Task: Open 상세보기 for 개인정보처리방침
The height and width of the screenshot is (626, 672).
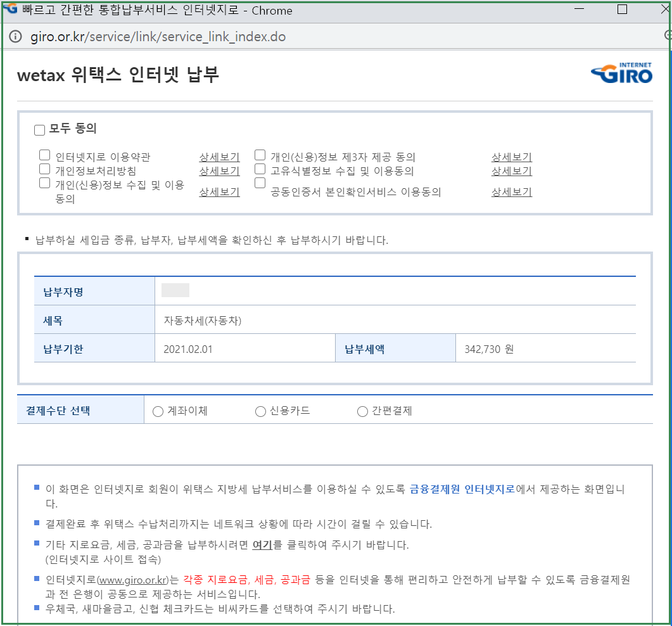Action: (219, 171)
